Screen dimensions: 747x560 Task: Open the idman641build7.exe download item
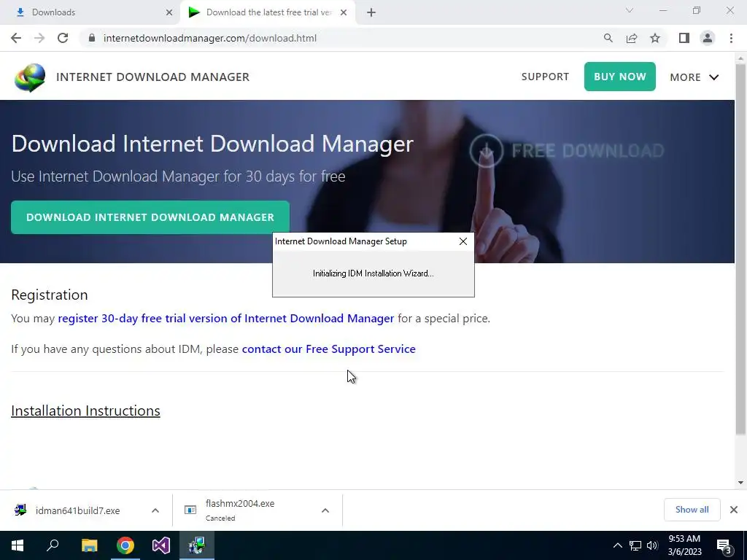coord(77,510)
